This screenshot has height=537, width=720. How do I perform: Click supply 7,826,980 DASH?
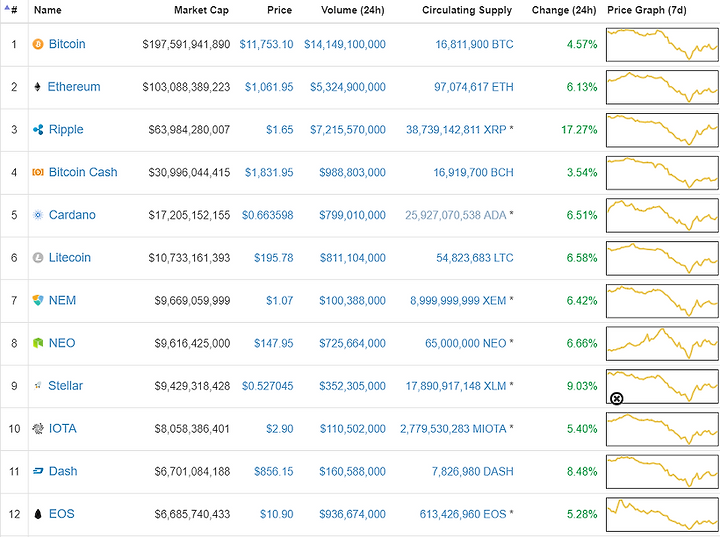(x=472, y=472)
